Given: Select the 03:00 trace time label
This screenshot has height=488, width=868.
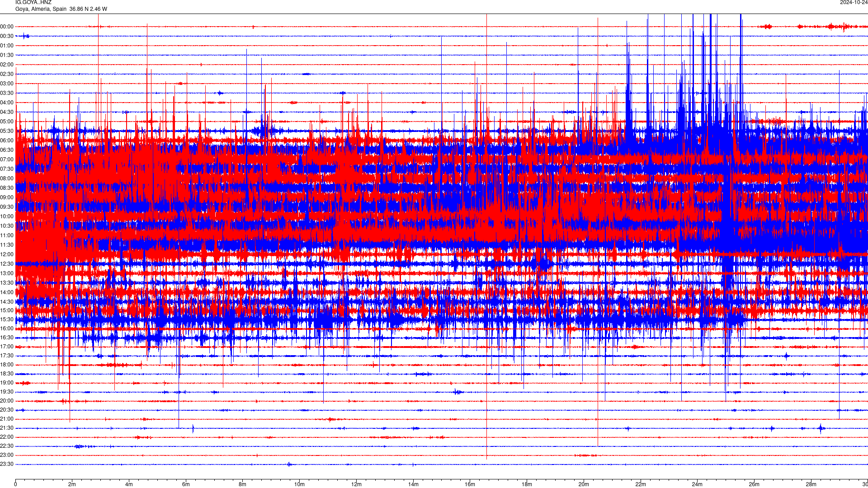Looking at the screenshot, I should [x=7, y=84].
